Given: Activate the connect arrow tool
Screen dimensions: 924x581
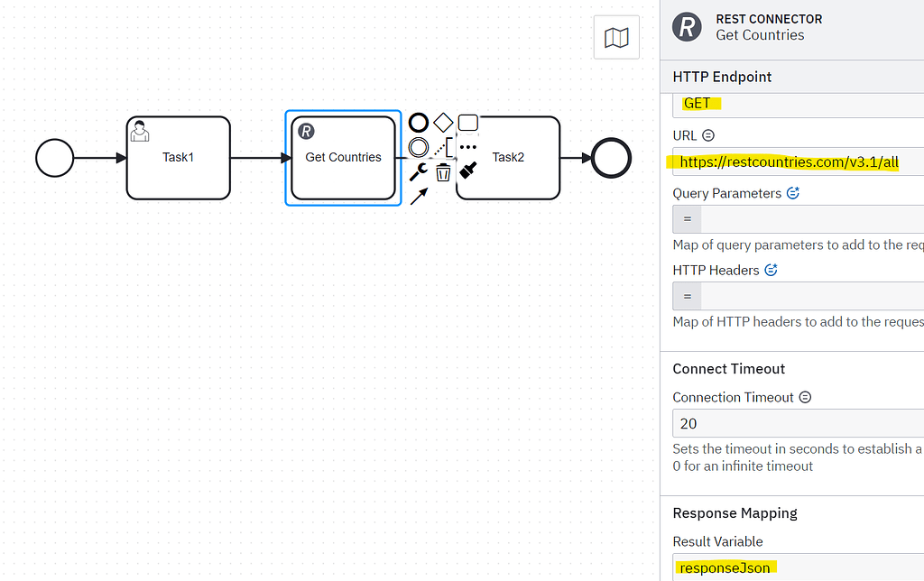Looking at the screenshot, I should [x=418, y=196].
